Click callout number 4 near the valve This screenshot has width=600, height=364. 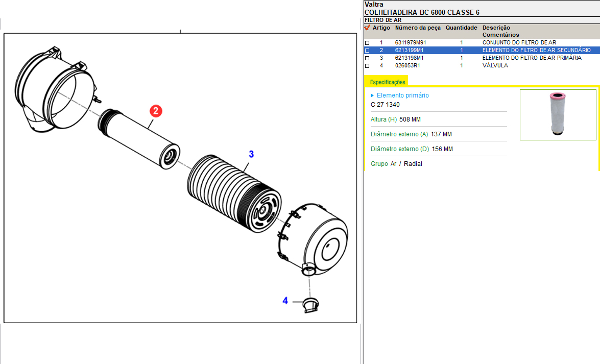coord(285,301)
